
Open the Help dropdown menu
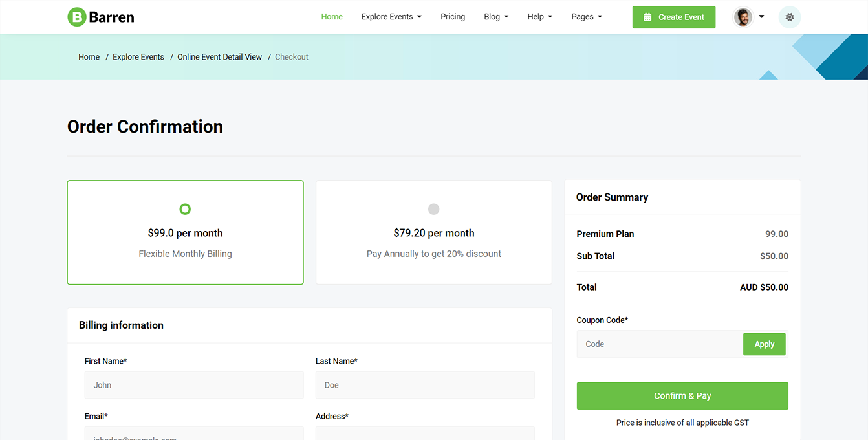point(539,17)
